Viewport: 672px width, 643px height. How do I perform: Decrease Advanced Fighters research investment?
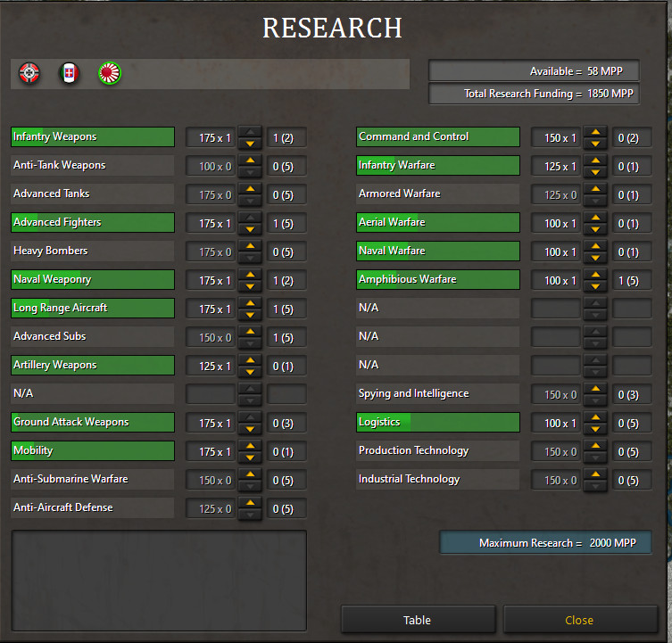pyautogui.click(x=250, y=229)
